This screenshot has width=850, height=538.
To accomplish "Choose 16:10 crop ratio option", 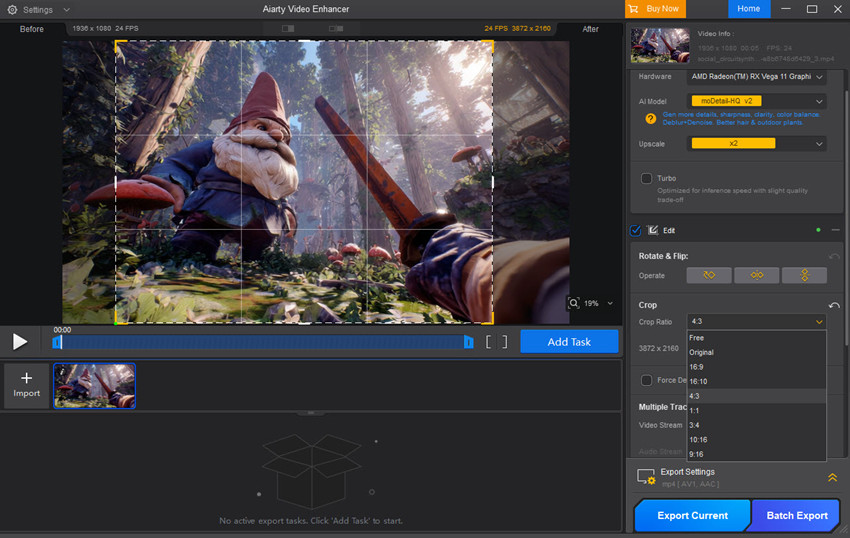I will click(757, 382).
